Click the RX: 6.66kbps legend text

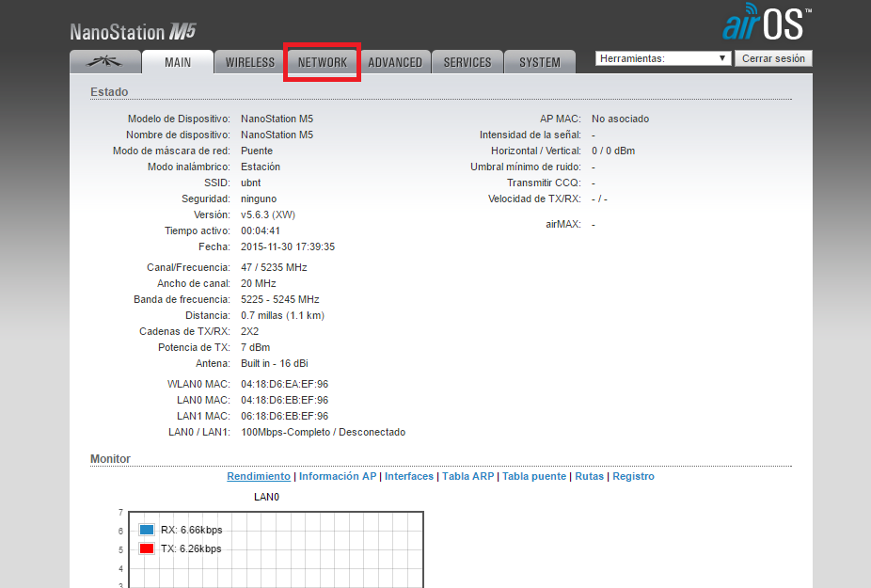[x=192, y=530]
